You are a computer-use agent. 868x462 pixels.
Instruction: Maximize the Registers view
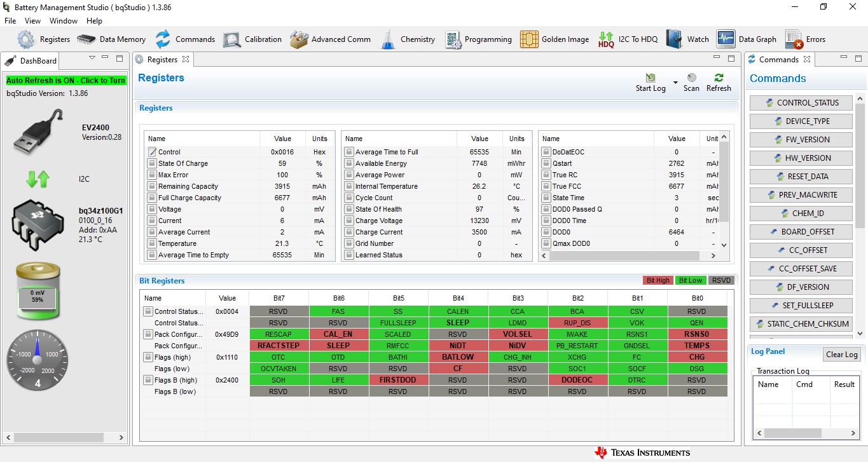coord(731,58)
